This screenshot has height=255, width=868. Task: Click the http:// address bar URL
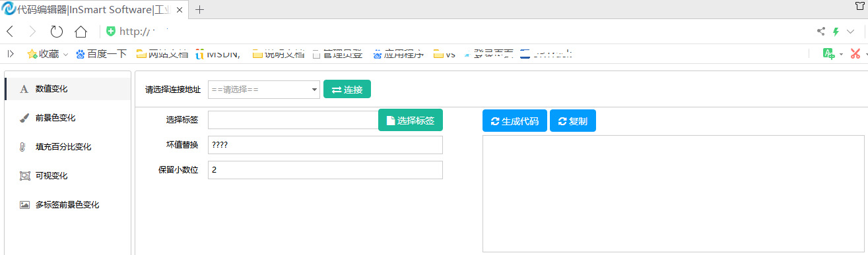pyautogui.click(x=135, y=31)
